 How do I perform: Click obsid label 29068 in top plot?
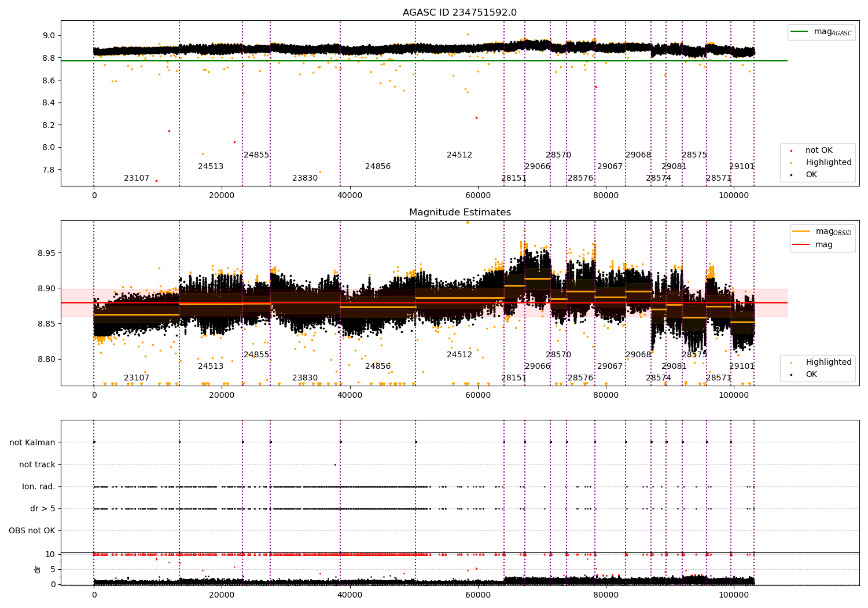pos(638,155)
